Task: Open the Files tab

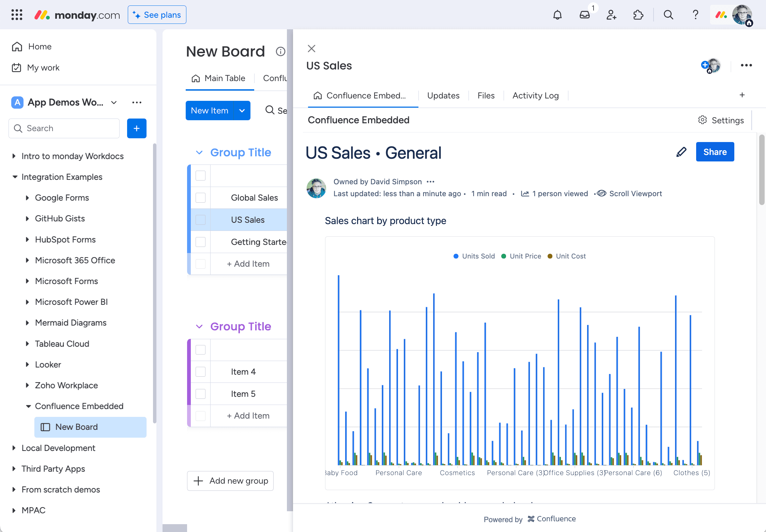Action: coord(486,96)
